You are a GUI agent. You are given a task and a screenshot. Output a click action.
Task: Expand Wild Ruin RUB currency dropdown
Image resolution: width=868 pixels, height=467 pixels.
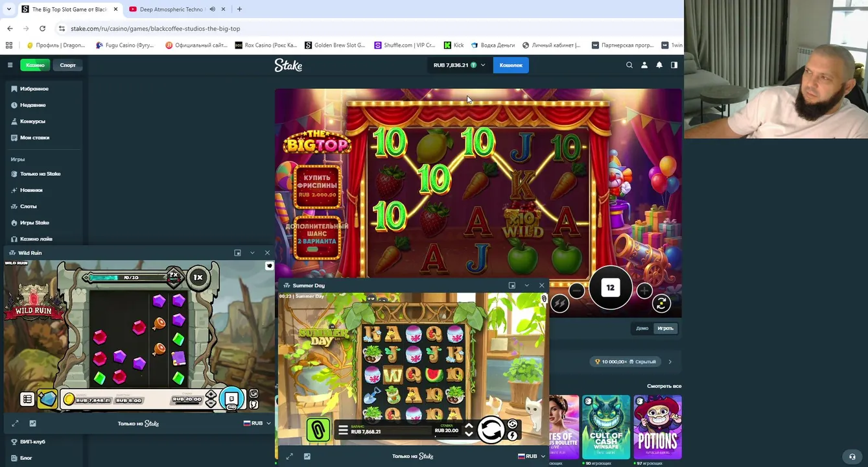(257, 424)
